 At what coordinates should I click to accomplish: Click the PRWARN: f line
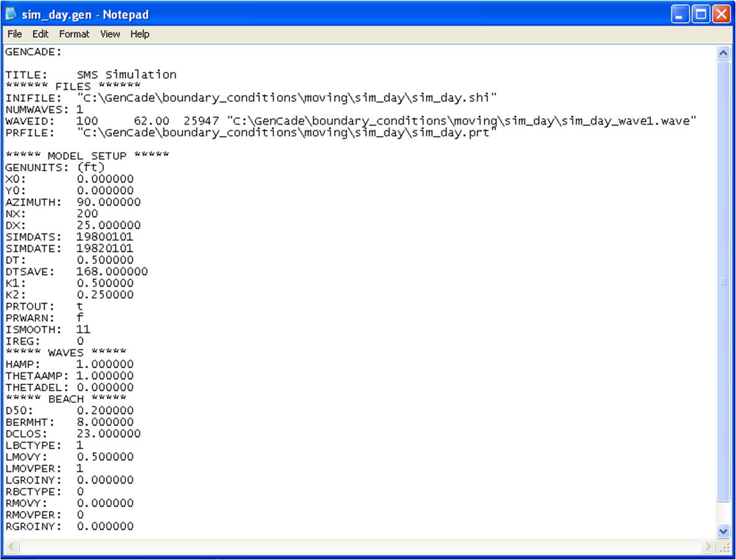point(44,318)
